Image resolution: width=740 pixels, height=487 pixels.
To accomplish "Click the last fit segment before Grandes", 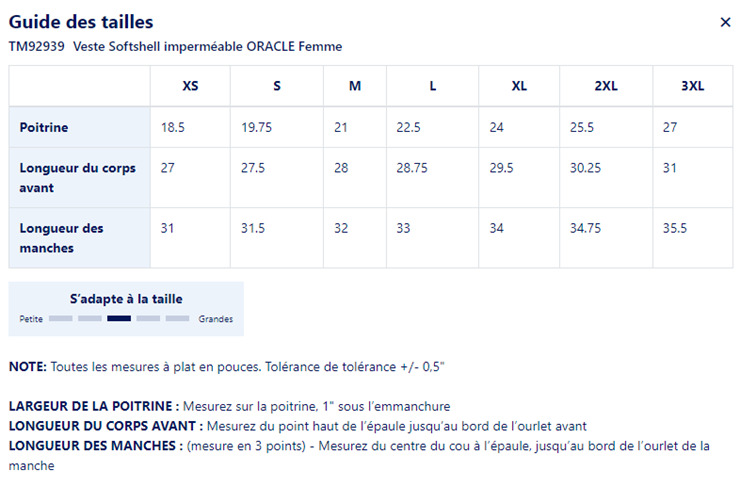I will point(178,319).
